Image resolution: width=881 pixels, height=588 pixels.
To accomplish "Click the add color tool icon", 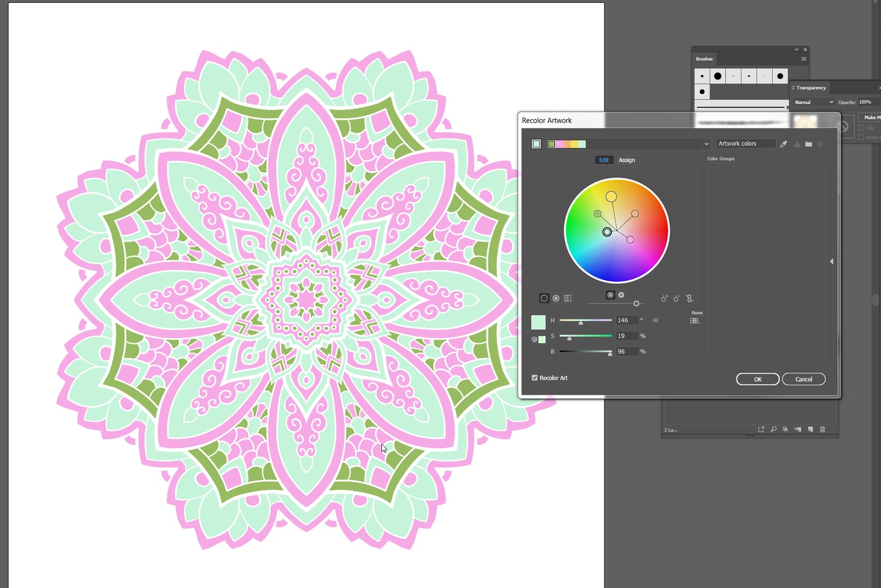I will 664,298.
